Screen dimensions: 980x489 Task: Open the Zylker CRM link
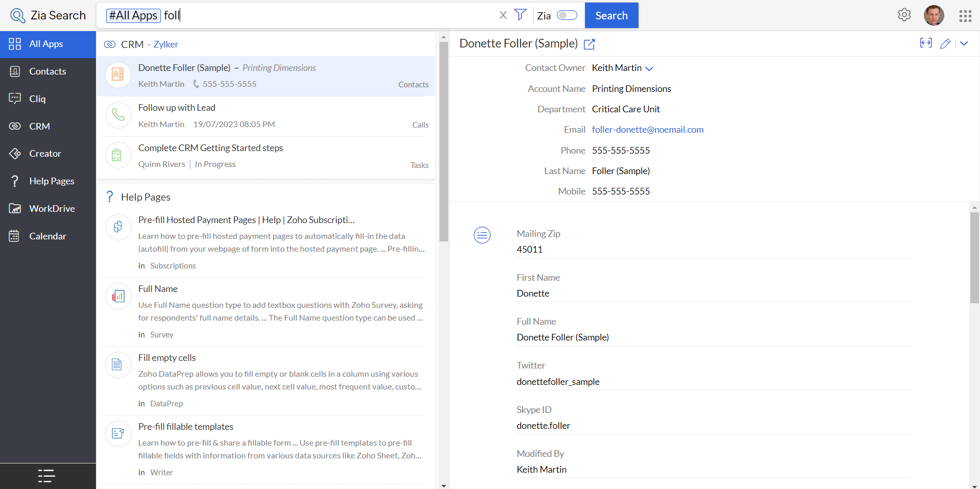tap(165, 44)
